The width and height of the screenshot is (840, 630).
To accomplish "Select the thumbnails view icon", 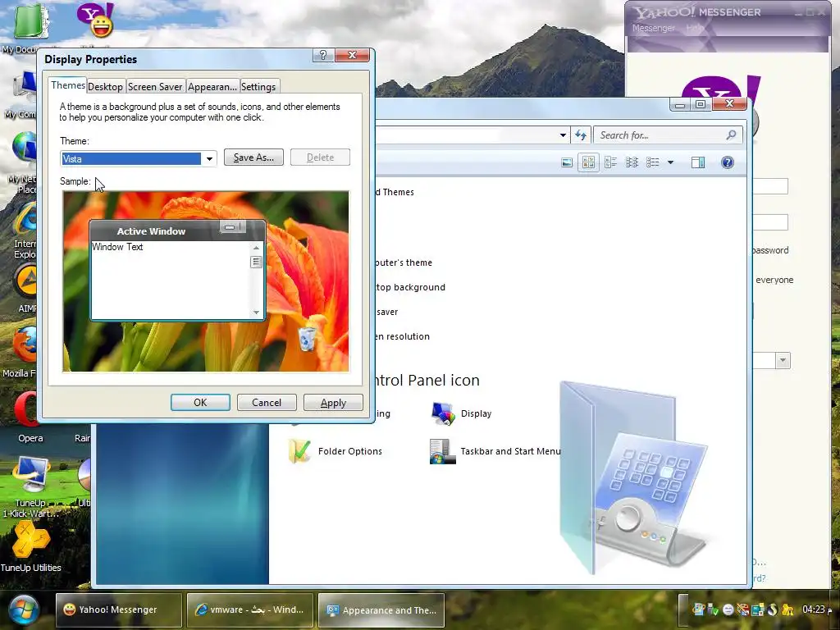I will (588, 162).
